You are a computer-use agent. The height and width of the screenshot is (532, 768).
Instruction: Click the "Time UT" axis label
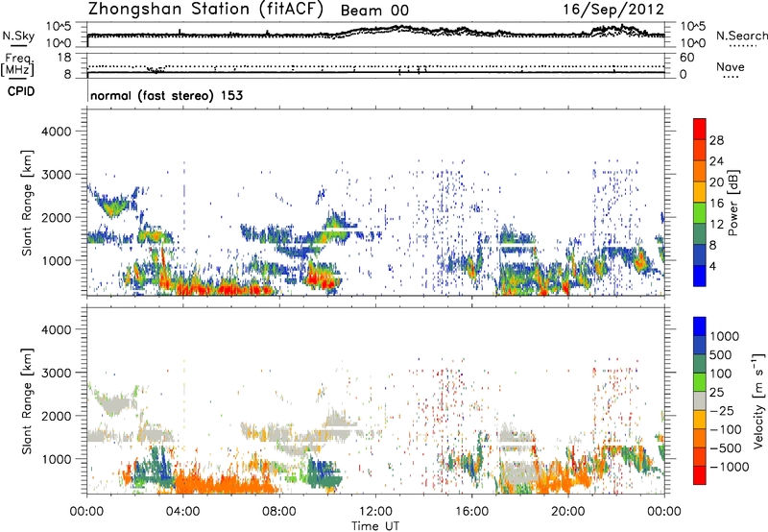pos(375,526)
